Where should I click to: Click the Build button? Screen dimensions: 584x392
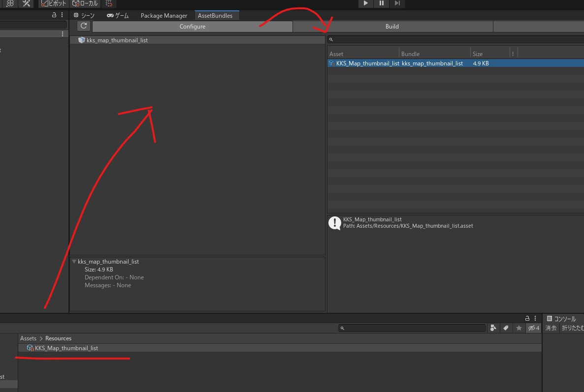pyautogui.click(x=392, y=27)
